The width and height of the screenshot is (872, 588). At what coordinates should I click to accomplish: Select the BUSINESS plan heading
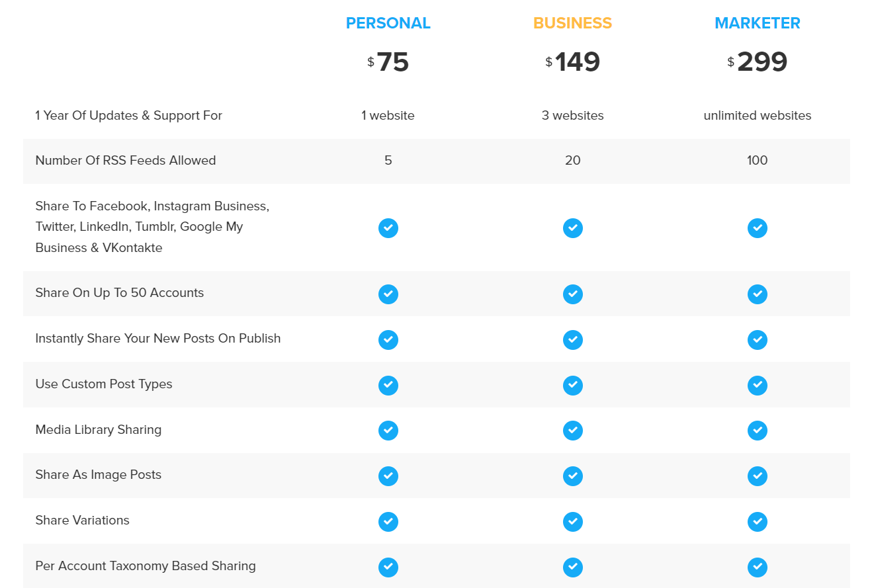tap(573, 23)
